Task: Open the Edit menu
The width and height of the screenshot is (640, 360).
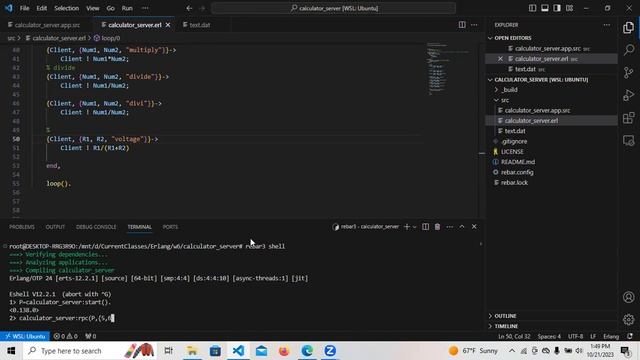Action: pos(42,8)
